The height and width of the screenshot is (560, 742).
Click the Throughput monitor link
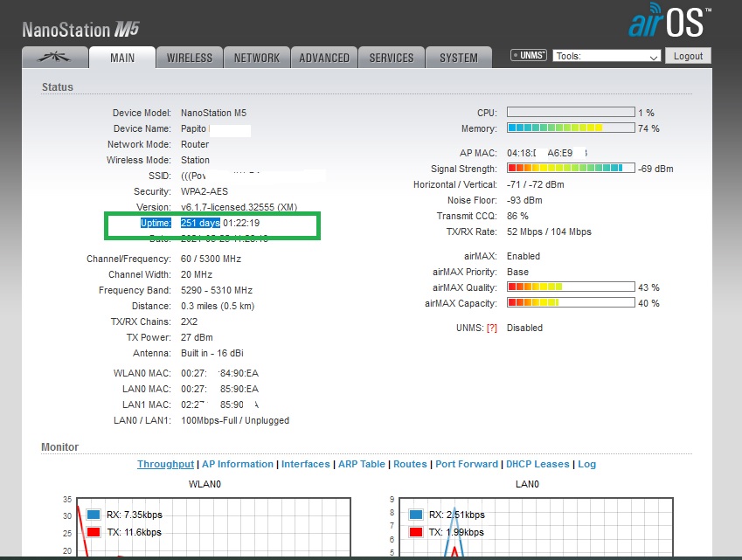pos(165,465)
